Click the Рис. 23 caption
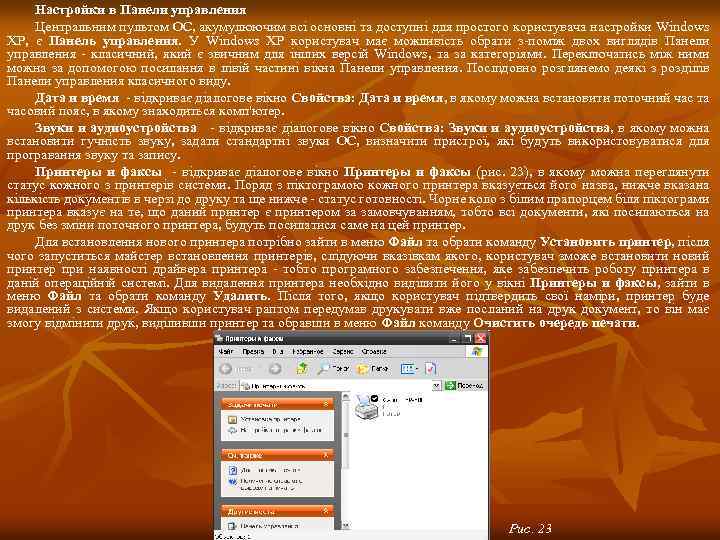Screen dimensions: 720x540 (x=530, y=529)
